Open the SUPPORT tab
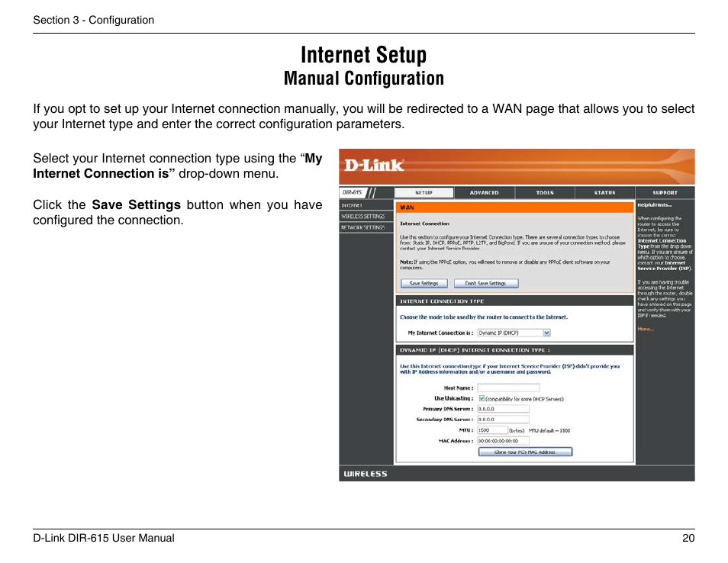Image resolution: width=728 pixels, height=563 pixels. click(665, 192)
